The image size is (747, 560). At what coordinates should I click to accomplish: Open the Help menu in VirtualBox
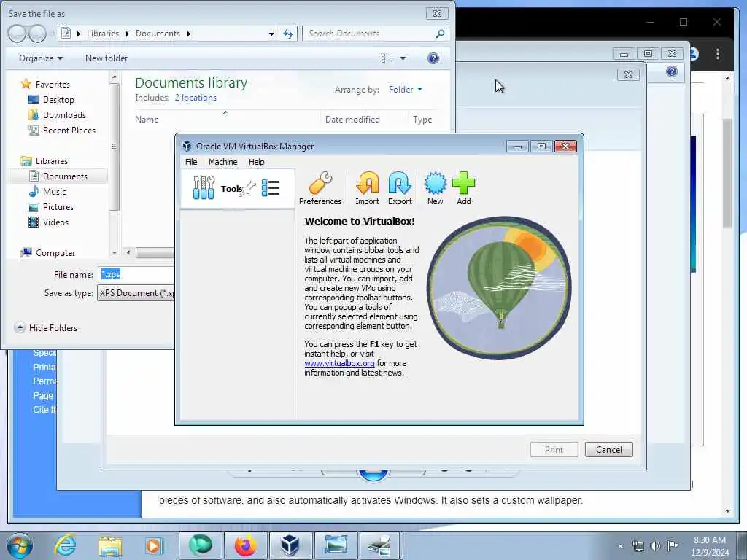pos(256,162)
